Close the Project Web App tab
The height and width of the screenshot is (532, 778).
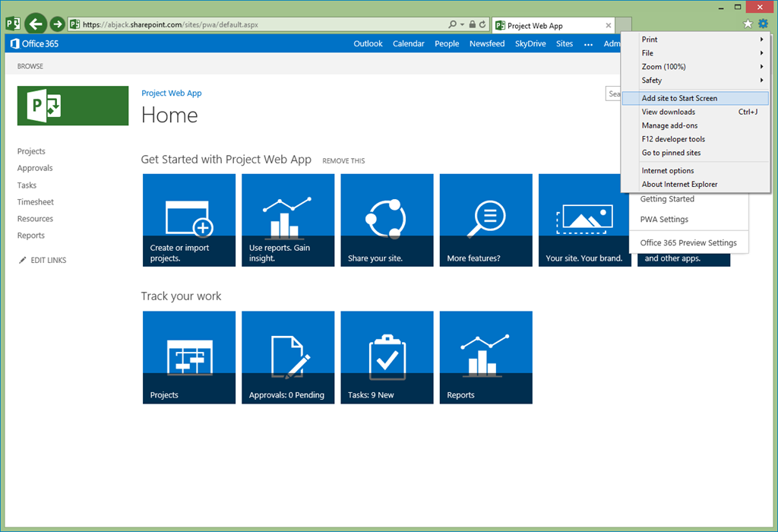click(609, 25)
